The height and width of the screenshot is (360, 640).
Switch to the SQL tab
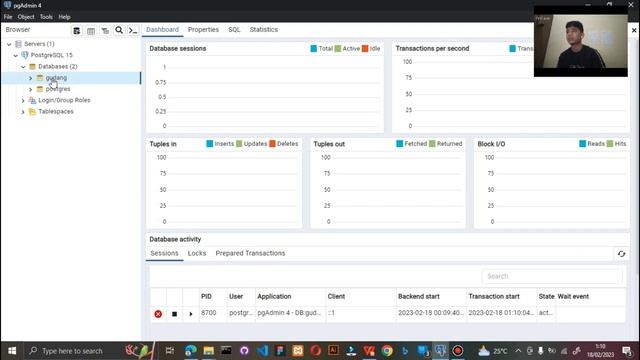[x=234, y=29]
